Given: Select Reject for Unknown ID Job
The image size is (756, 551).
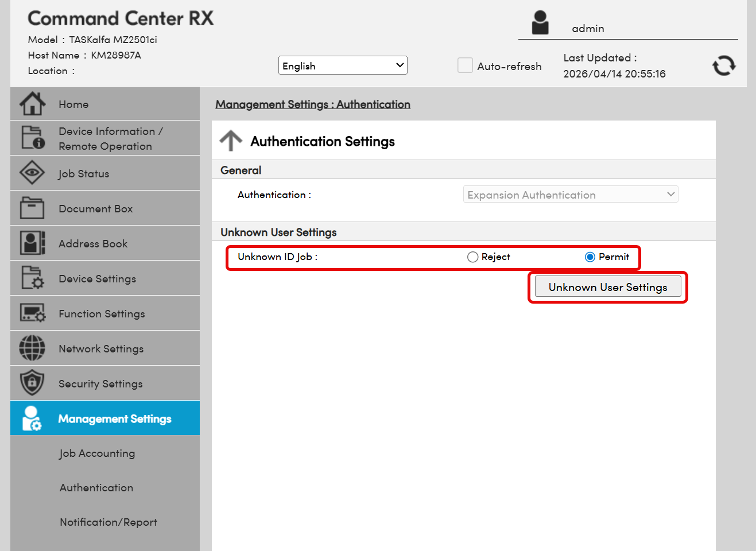Looking at the screenshot, I should pos(472,257).
